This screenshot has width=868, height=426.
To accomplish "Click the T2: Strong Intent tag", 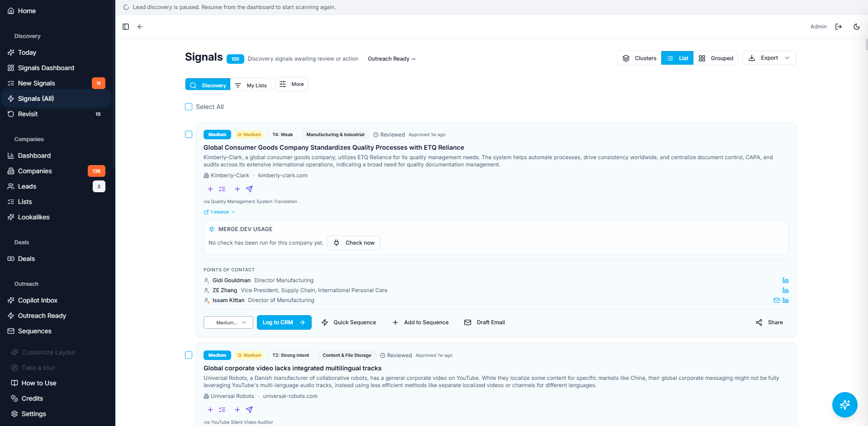I will pyautogui.click(x=291, y=355).
